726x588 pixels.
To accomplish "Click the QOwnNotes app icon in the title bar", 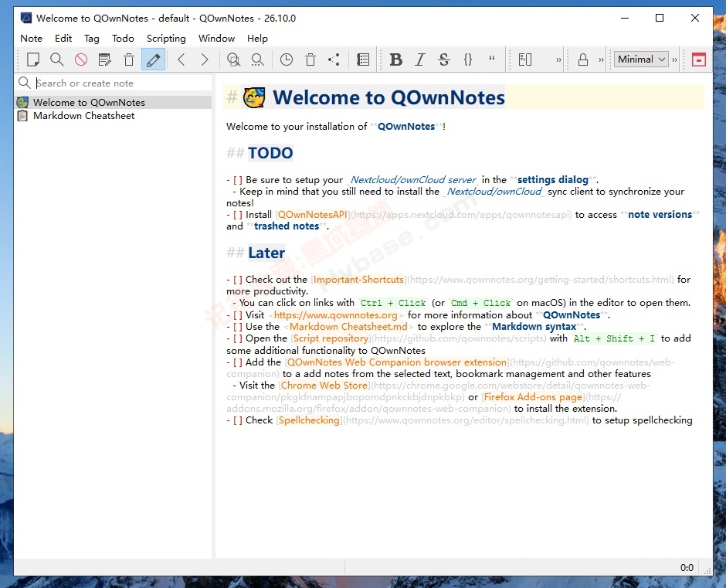I will click(x=26, y=18).
